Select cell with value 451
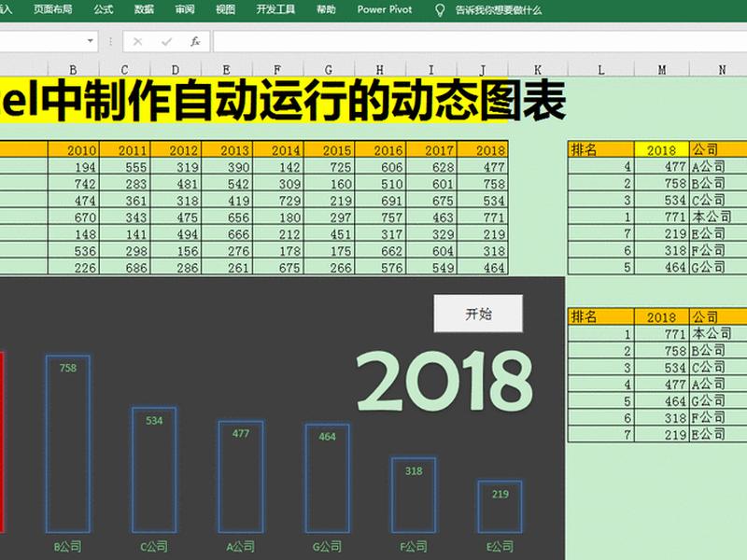 329,234
